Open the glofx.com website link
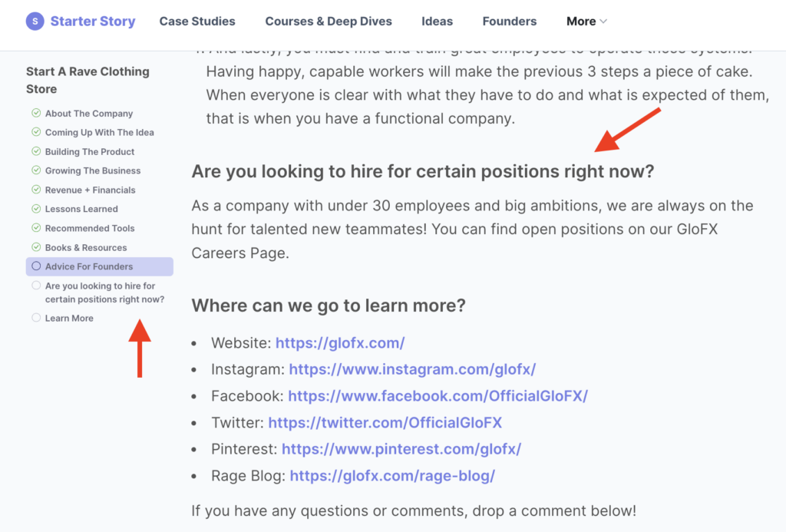Image resolution: width=786 pixels, height=532 pixels. (340, 343)
